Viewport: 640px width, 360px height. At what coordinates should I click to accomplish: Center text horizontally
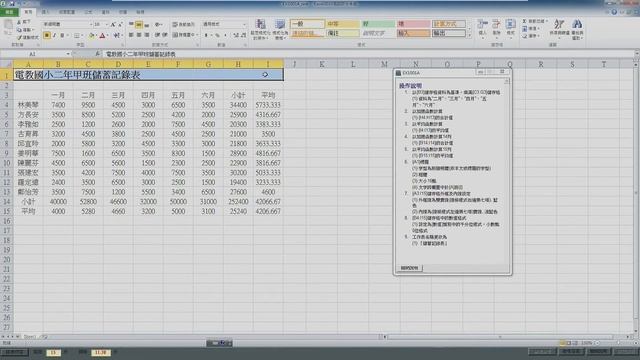click(139, 35)
